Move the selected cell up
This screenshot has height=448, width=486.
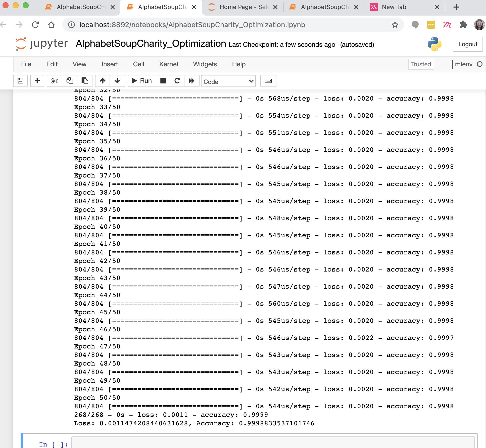coord(103,81)
